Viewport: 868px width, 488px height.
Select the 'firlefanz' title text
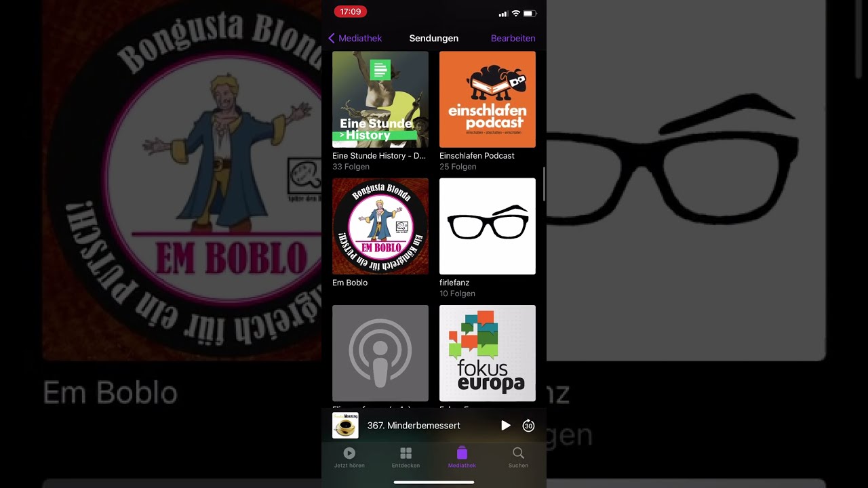pos(454,283)
